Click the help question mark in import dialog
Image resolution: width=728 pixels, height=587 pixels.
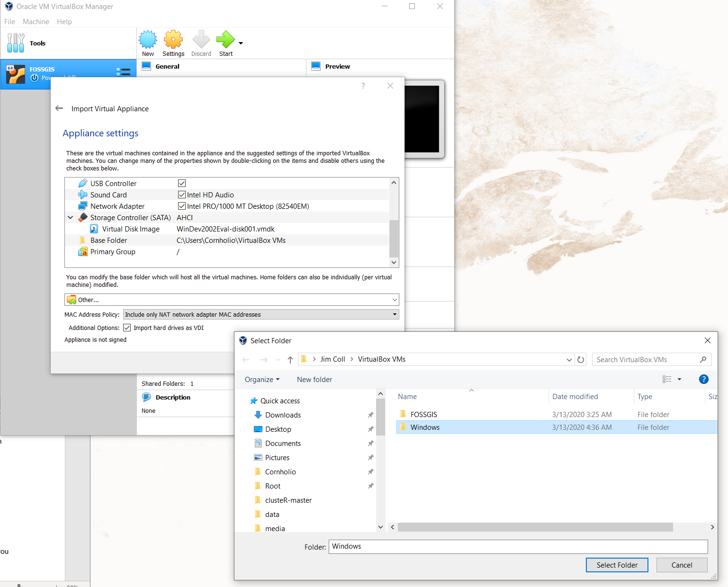(x=363, y=86)
